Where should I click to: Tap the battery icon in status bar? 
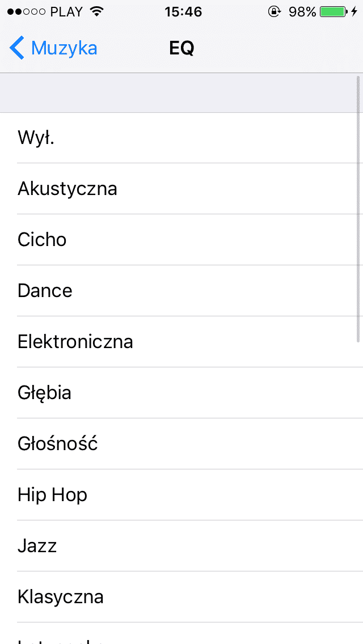pos(334,12)
